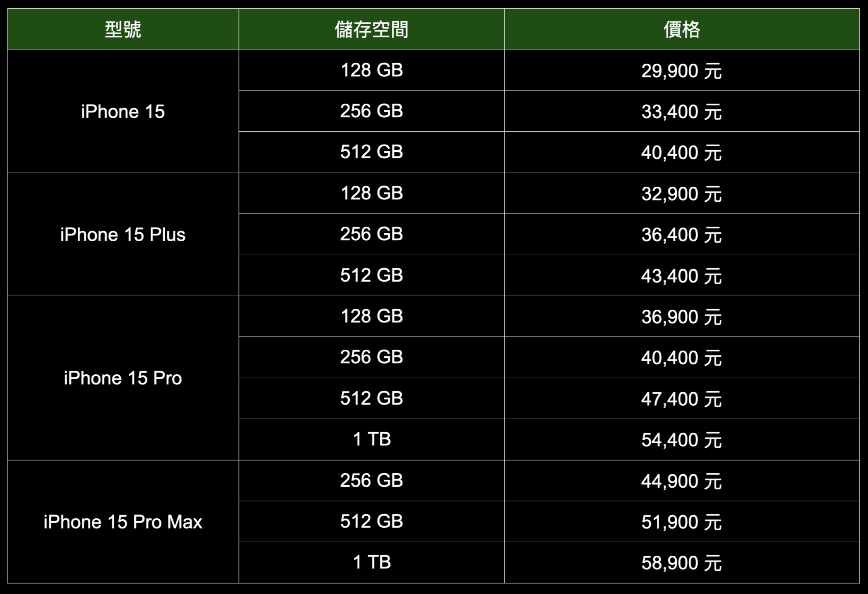The height and width of the screenshot is (594, 868).
Task: Click the 33,400 元 price cell
Action: pos(682,112)
